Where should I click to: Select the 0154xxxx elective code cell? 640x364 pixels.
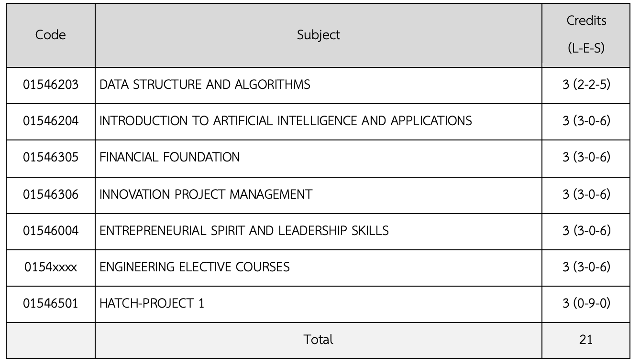click(51, 267)
